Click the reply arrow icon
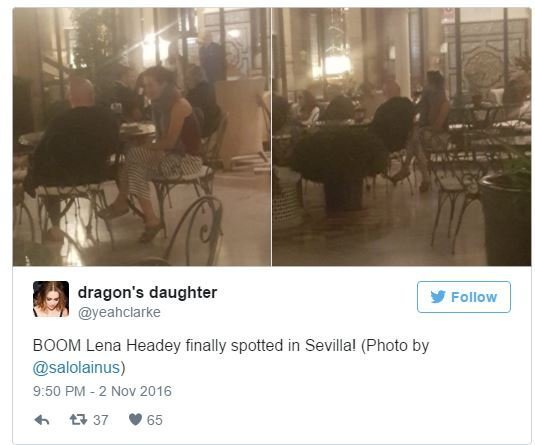 tap(42, 420)
